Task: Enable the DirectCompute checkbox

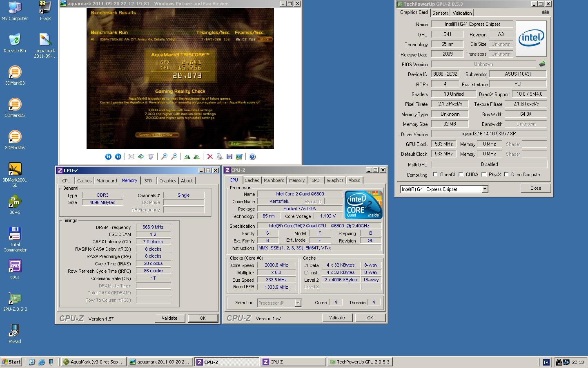Action: tap(506, 175)
